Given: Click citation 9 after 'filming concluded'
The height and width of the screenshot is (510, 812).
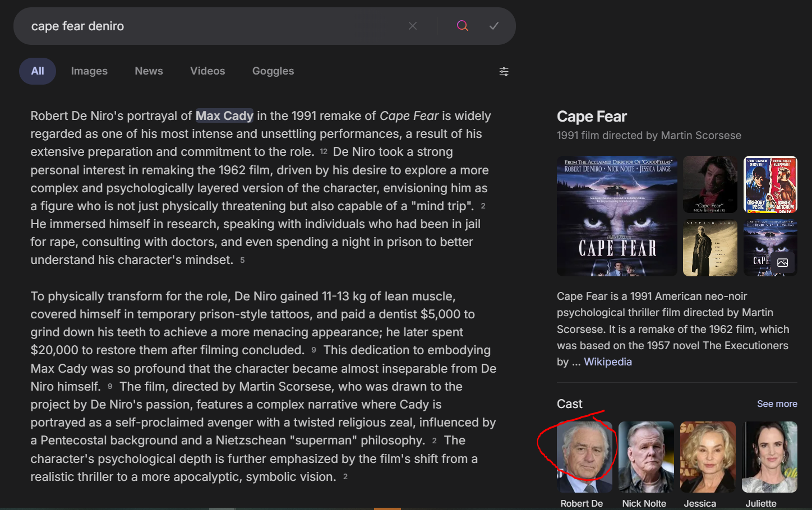Looking at the screenshot, I should tap(313, 350).
